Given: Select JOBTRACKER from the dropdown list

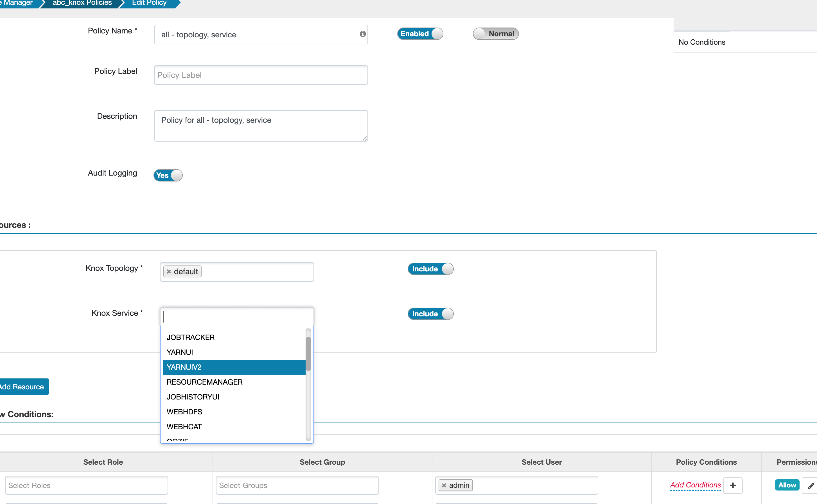Looking at the screenshot, I should pyautogui.click(x=190, y=337).
